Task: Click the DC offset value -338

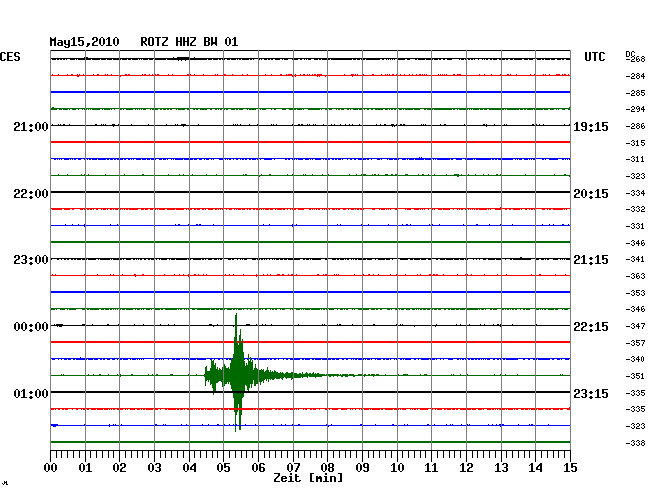Action: (x=635, y=443)
